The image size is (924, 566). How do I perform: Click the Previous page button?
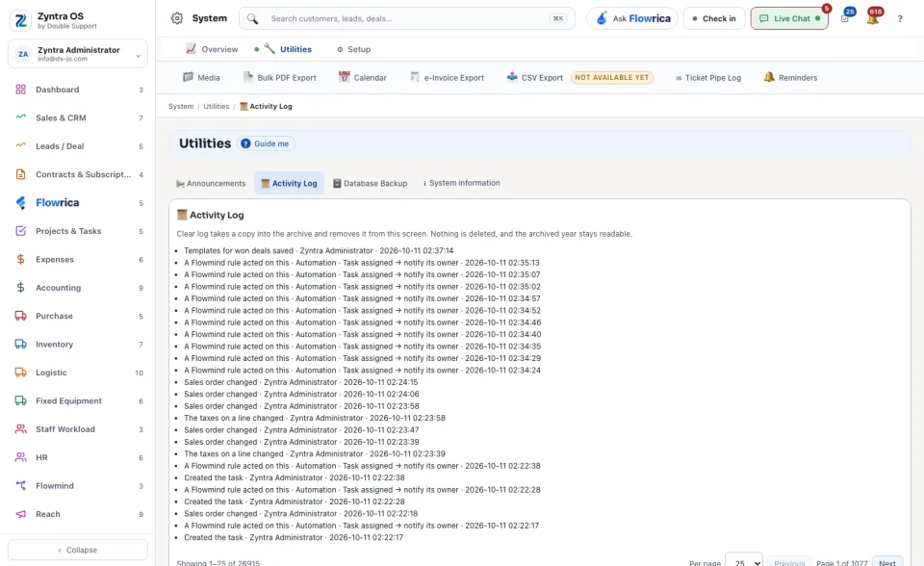pos(789,562)
